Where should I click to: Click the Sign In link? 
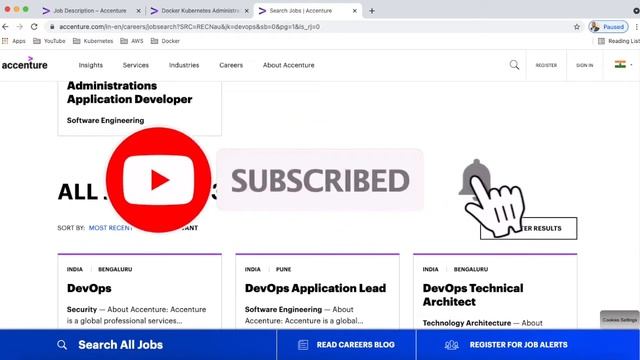584,65
